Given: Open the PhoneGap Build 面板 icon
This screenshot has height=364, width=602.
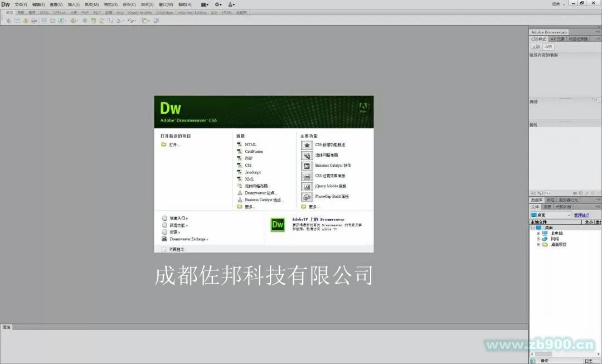Looking at the screenshot, I should coord(307,196).
